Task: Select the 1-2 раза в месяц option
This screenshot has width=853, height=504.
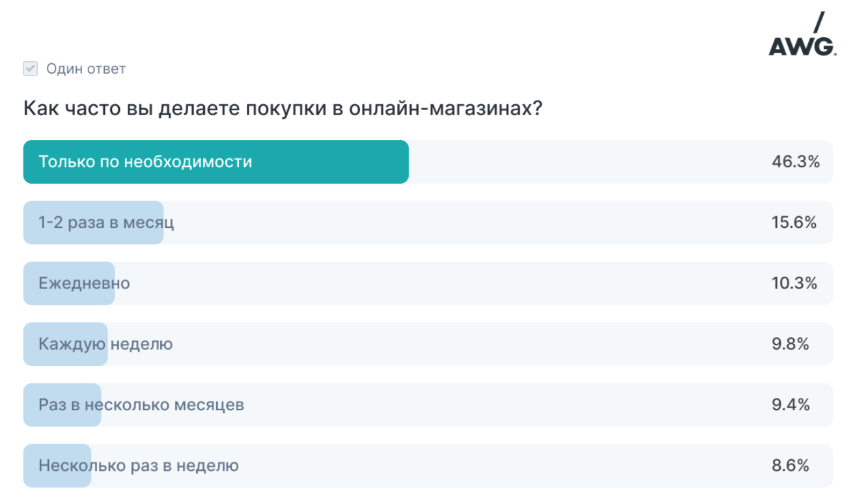Action: pyautogui.click(x=428, y=223)
